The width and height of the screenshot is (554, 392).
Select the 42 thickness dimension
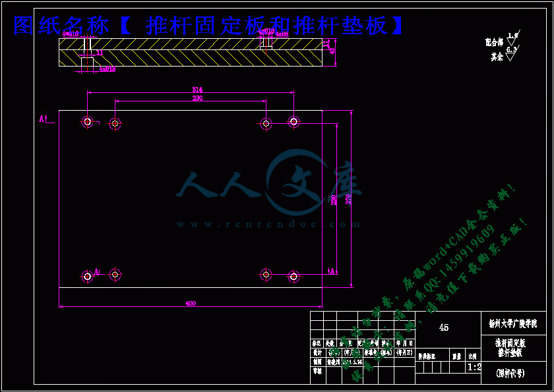[331, 52]
